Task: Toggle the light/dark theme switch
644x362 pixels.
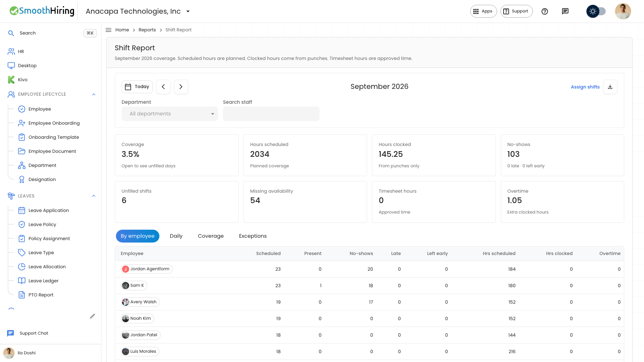Action: pos(596,11)
